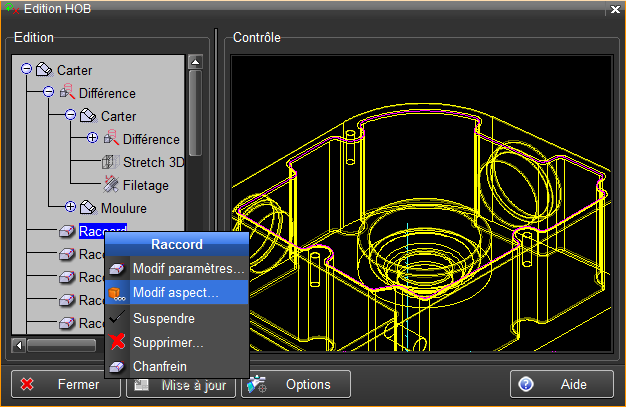This screenshot has height=407, width=626.
Task: Click the Aide help button
Action: 561,384
